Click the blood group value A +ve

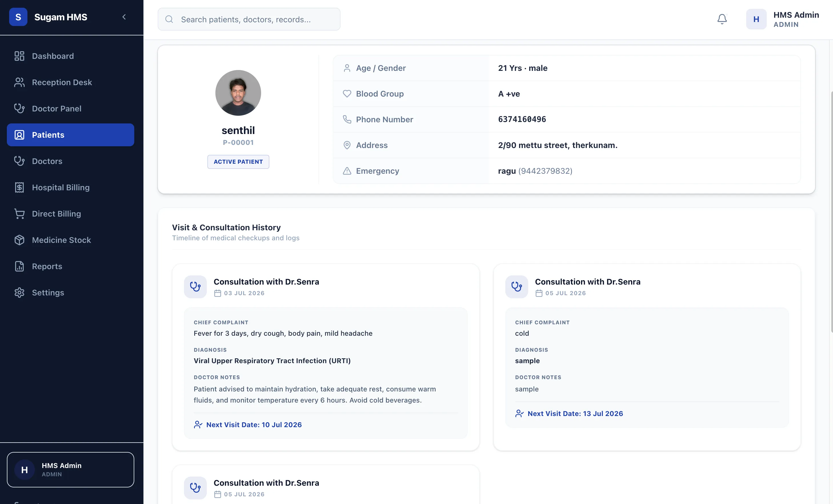pos(509,94)
